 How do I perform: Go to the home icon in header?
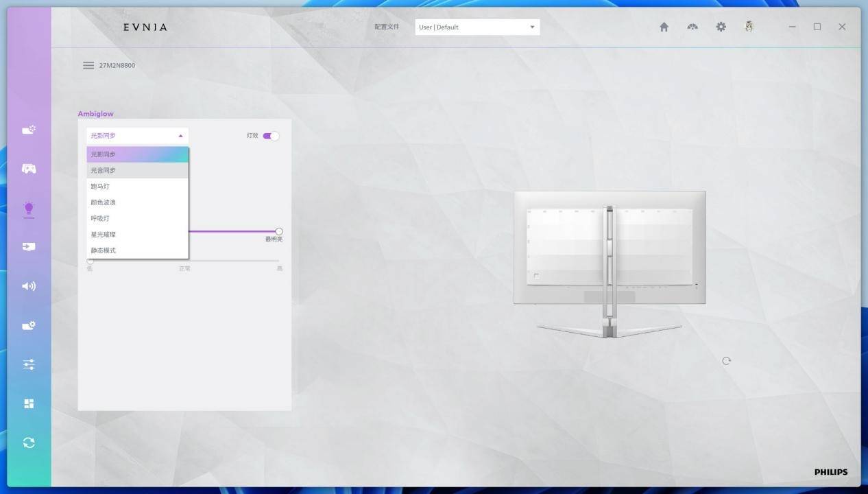click(664, 27)
